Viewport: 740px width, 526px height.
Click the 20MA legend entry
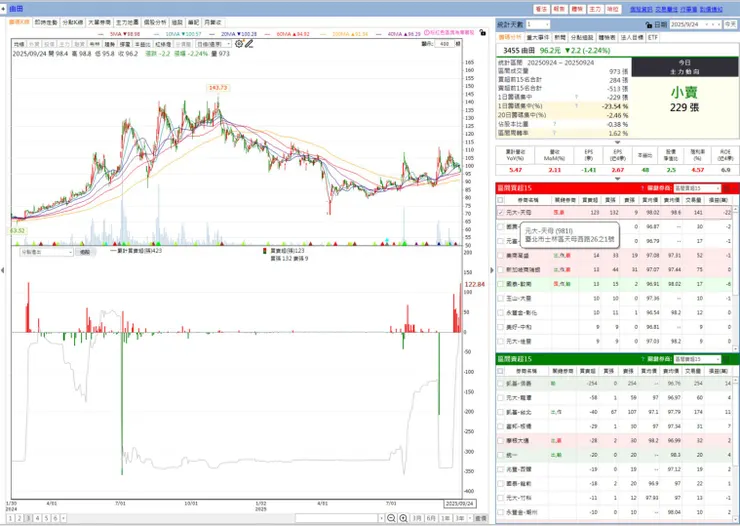pyautogui.click(x=239, y=34)
